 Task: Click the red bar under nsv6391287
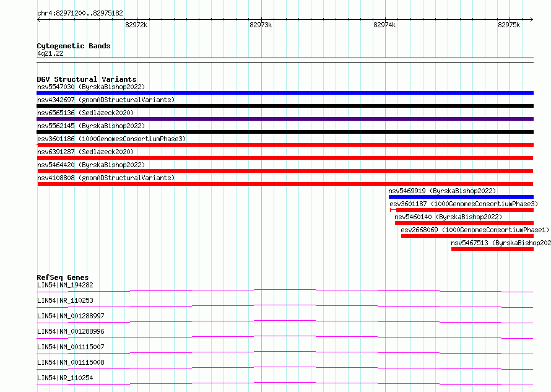pos(285,158)
